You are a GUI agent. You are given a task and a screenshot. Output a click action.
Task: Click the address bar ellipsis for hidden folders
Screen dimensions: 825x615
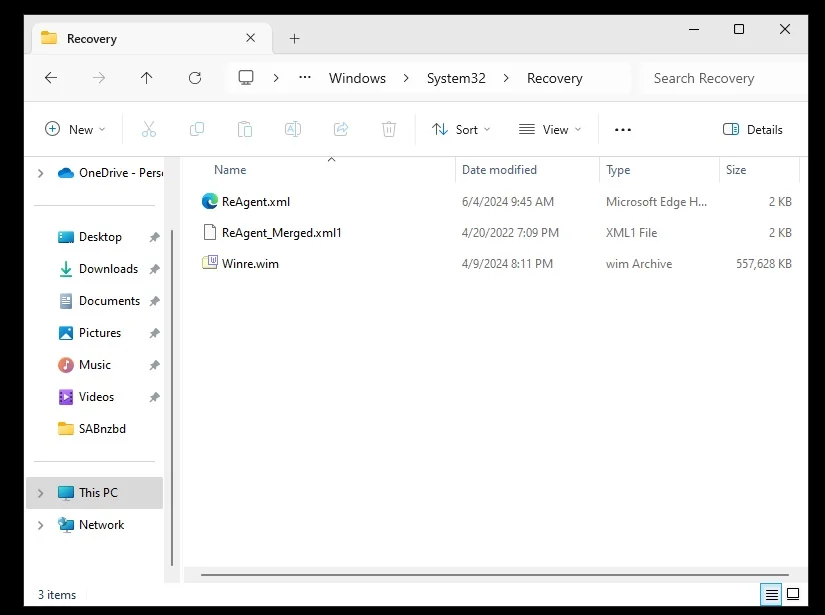point(305,77)
